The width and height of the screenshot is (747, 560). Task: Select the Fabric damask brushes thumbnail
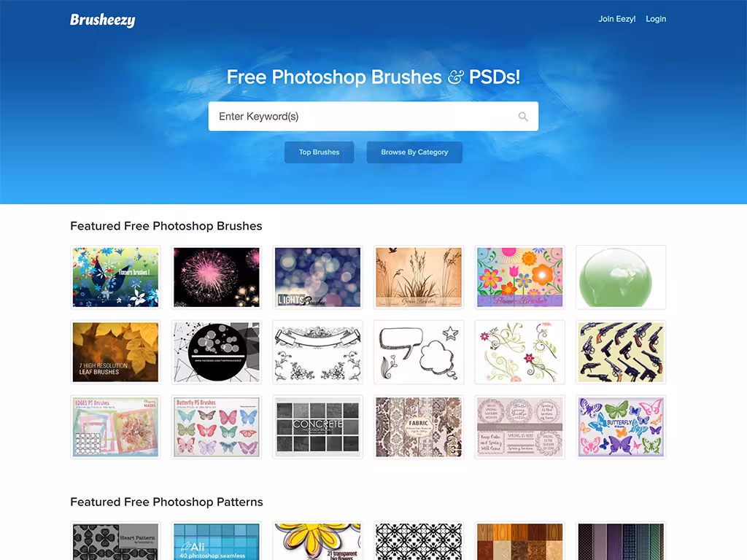pyautogui.click(x=419, y=427)
